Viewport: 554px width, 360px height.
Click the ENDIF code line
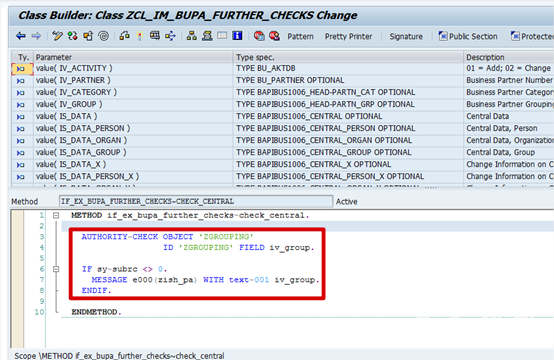pos(96,290)
